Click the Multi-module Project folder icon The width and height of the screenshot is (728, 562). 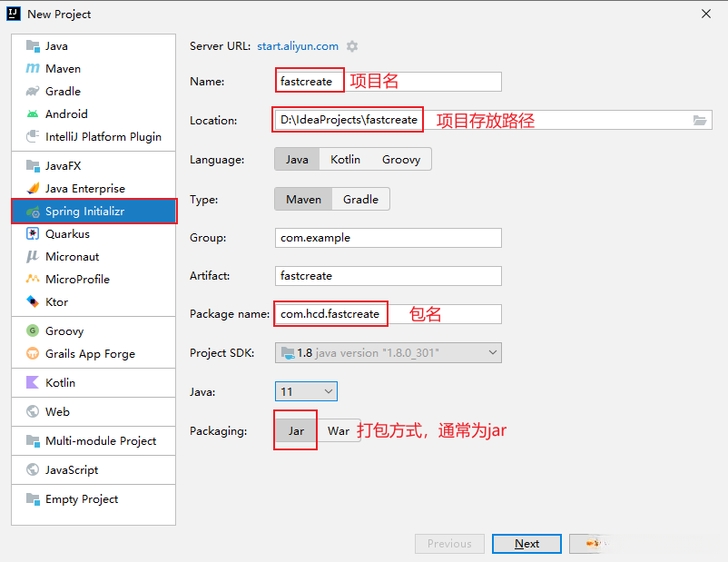33,440
